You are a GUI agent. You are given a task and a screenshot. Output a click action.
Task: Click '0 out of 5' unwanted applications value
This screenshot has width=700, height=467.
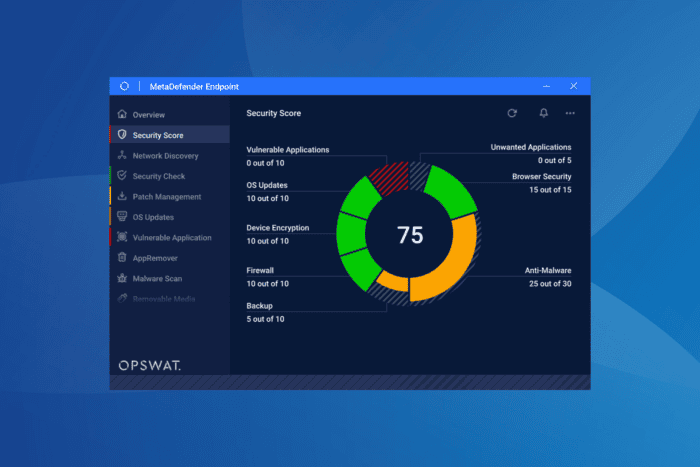tap(554, 160)
